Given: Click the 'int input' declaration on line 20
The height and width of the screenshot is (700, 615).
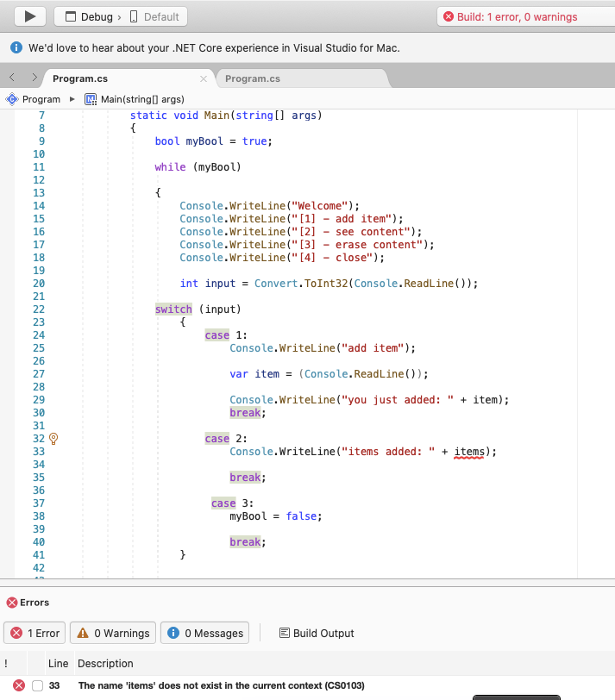Looking at the screenshot, I should coord(208,284).
